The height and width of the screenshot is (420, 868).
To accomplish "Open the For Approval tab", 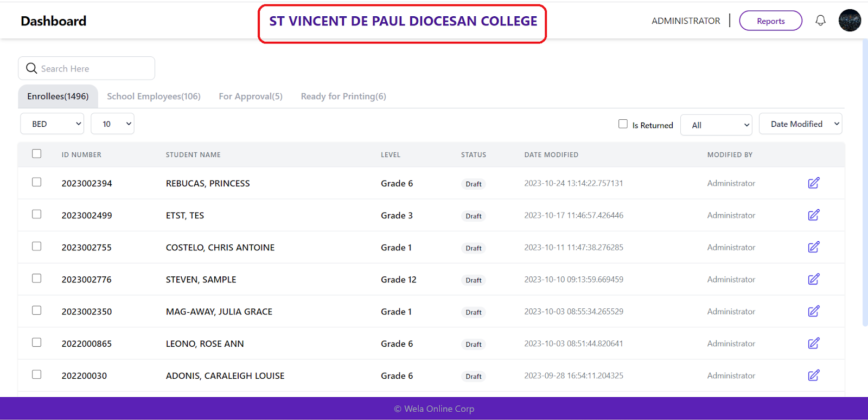I will pos(251,96).
